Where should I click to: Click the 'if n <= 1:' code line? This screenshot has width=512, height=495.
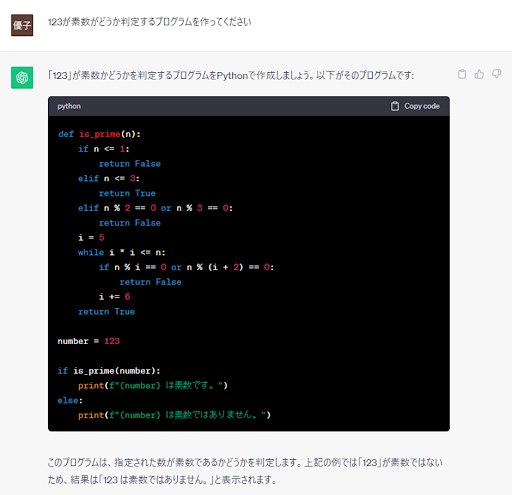click(x=104, y=149)
